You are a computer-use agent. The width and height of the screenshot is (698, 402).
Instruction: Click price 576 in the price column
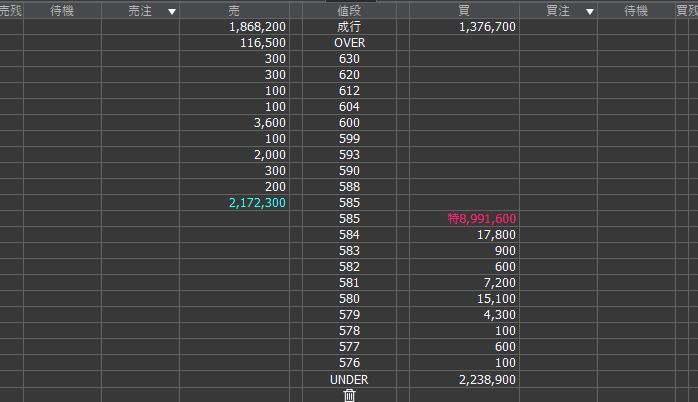point(349,363)
